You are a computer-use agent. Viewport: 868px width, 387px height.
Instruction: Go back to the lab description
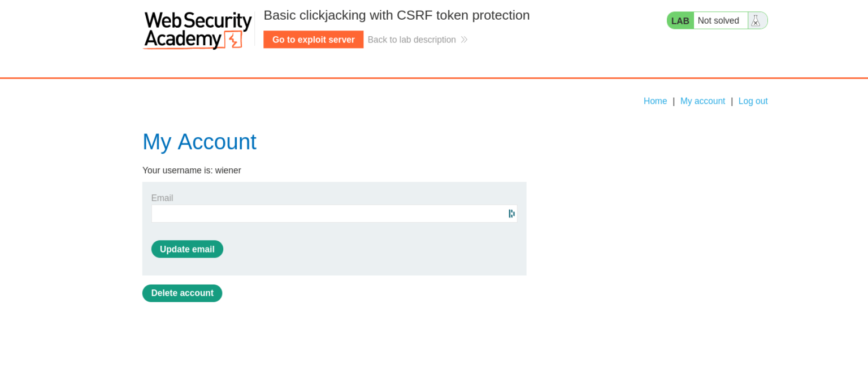pyautogui.click(x=411, y=40)
